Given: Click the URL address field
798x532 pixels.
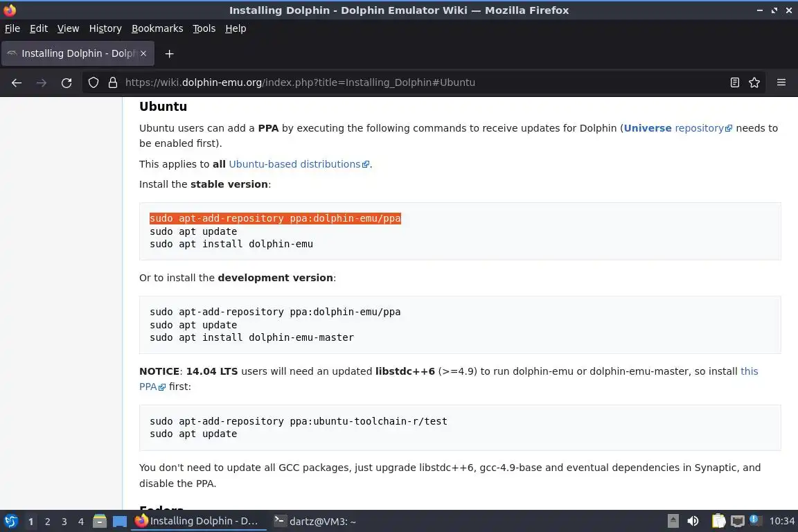Looking at the screenshot, I should tap(416, 82).
